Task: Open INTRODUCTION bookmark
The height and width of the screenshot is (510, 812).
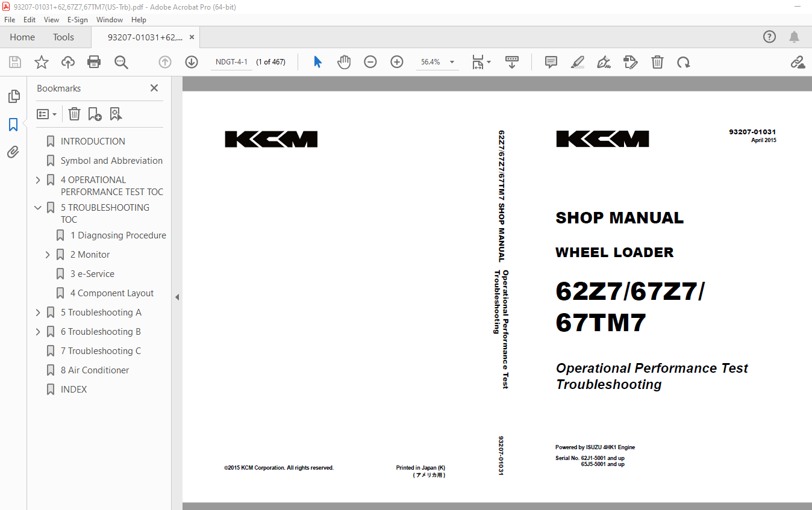Action: [93, 141]
